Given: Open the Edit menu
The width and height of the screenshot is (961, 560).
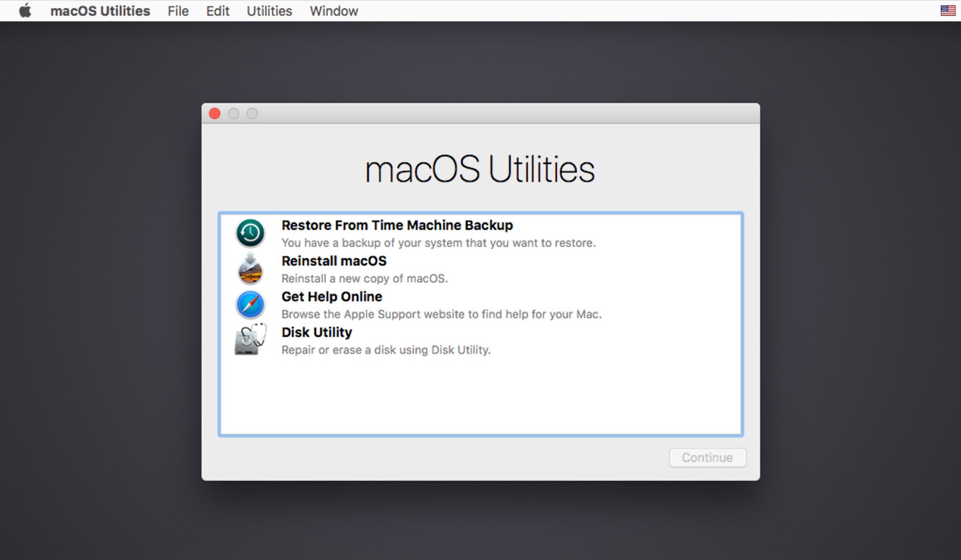Looking at the screenshot, I should [x=218, y=11].
